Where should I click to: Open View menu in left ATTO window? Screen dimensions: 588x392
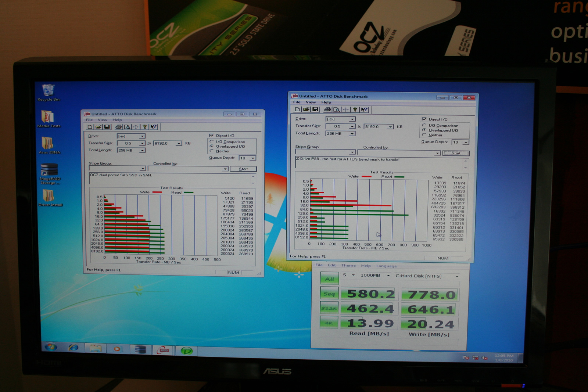tap(103, 120)
